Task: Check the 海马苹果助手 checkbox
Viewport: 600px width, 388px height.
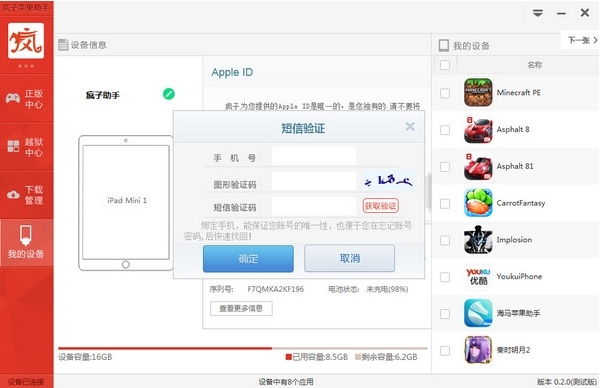Action: click(x=445, y=314)
